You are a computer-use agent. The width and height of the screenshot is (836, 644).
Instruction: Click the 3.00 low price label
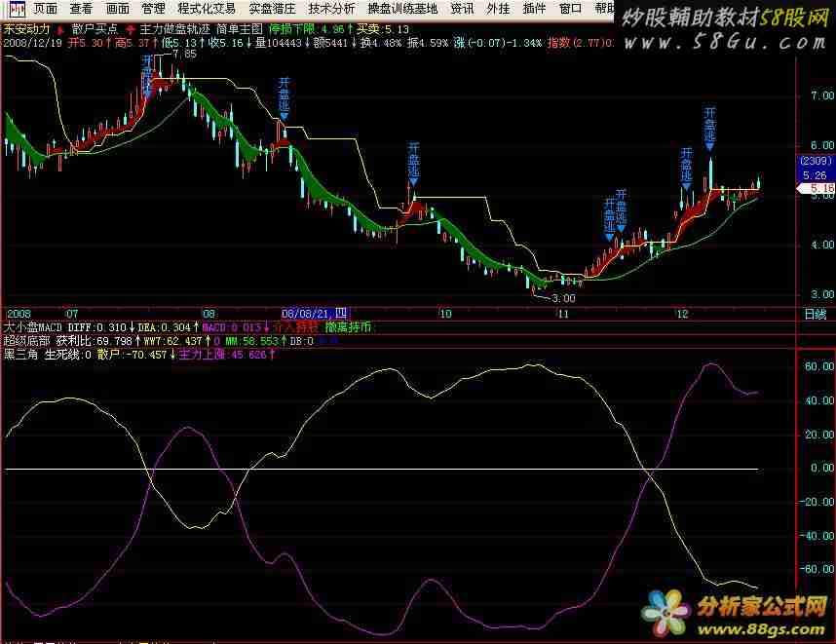[x=563, y=298]
